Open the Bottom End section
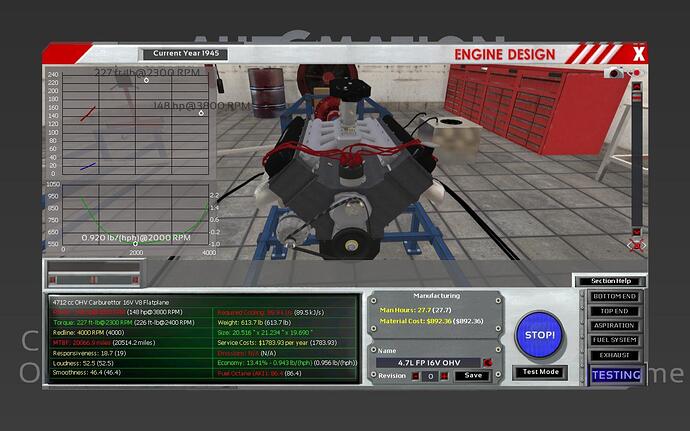Image resolution: width=690 pixels, height=431 pixels. coord(614,298)
